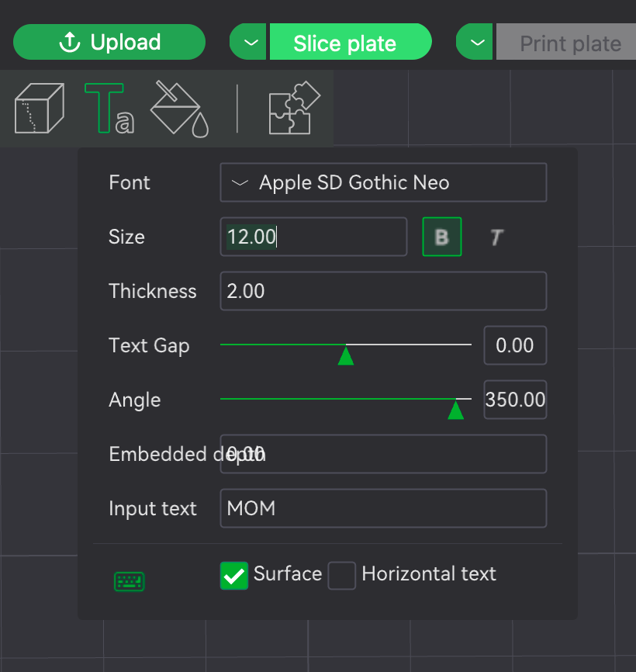Click the Thickness input field
The height and width of the screenshot is (672, 636).
pos(383,291)
